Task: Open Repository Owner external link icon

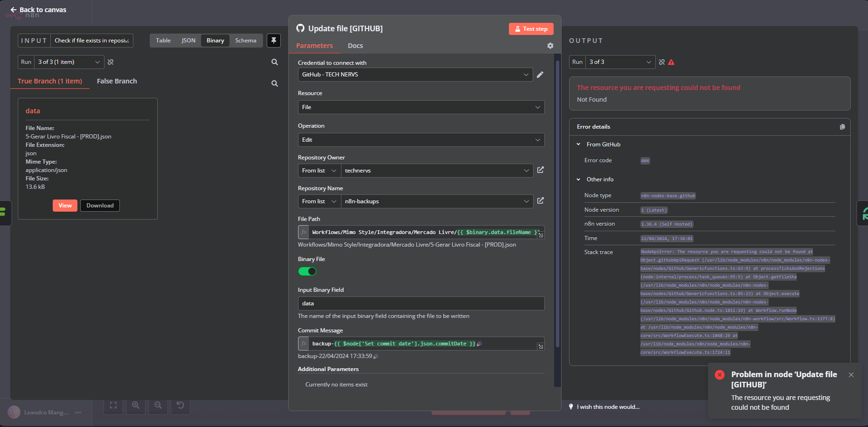Action: [x=541, y=170]
